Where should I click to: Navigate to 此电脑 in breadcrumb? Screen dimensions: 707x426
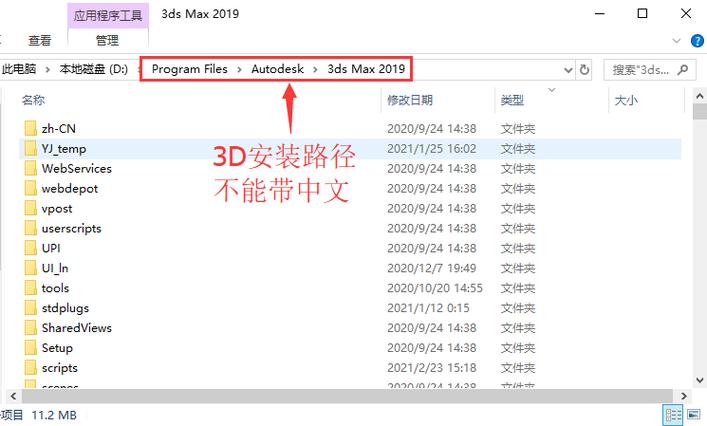tap(18, 69)
